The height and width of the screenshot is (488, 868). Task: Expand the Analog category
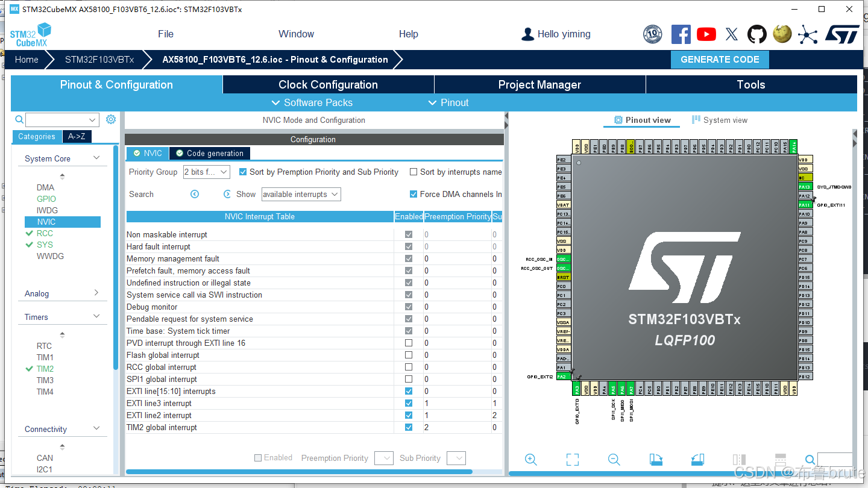(96, 293)
